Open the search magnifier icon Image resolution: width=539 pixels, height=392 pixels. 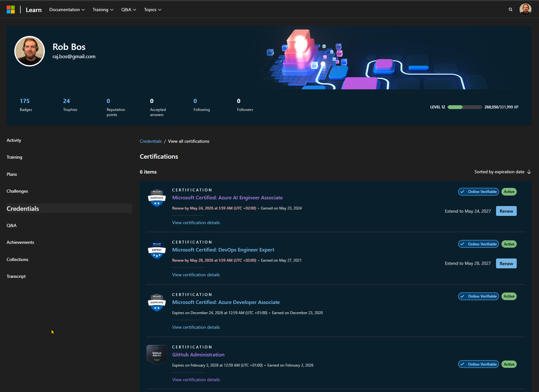pos(510,10)
